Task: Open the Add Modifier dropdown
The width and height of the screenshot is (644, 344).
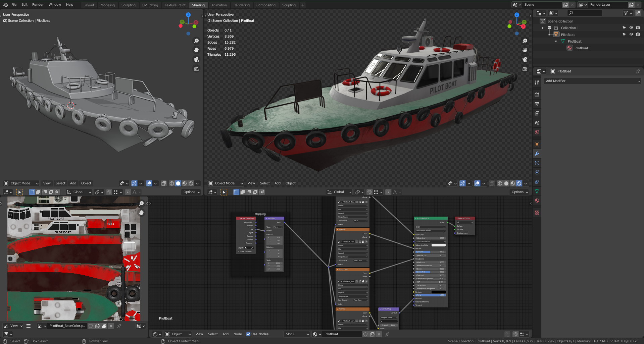Action: (593, 81)
